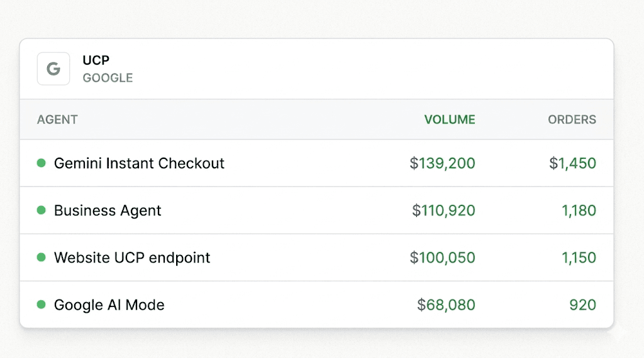
Task: Select the 1,150 orders value
Action: 579,258
